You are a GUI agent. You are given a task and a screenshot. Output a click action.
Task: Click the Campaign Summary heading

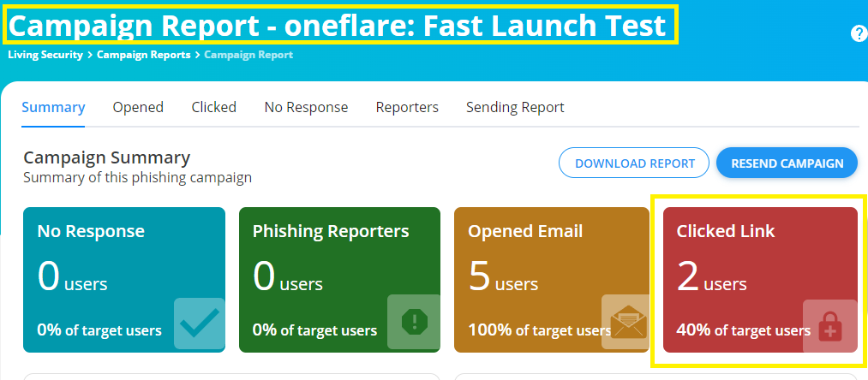[107, 158]
